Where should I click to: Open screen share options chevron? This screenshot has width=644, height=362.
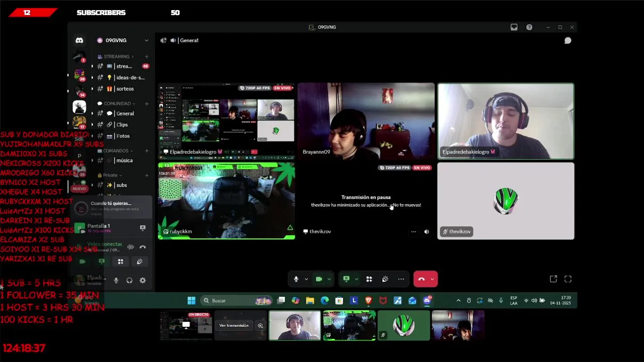[356, 279]
